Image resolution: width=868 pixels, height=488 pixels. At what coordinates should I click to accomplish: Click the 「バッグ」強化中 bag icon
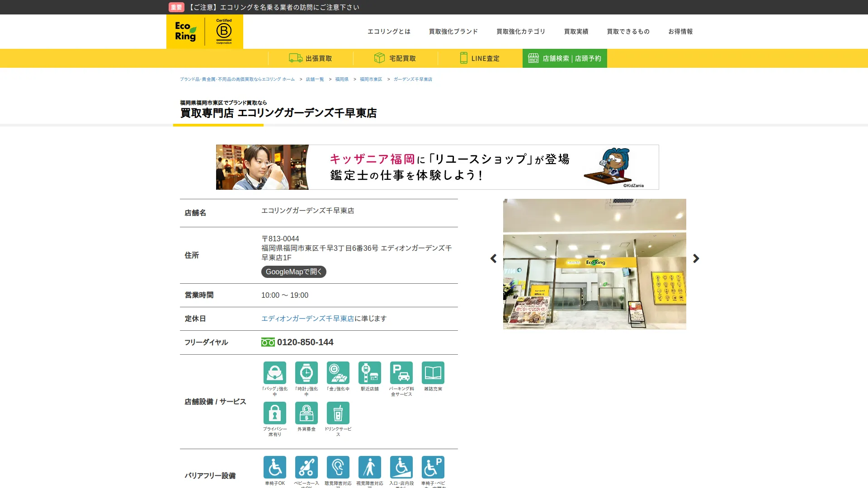click(275, 373)
